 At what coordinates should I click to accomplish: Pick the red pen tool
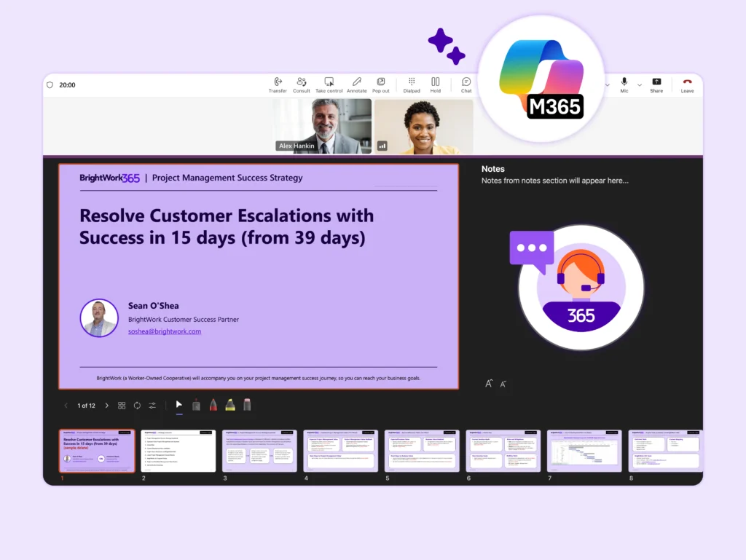[213, 405]
